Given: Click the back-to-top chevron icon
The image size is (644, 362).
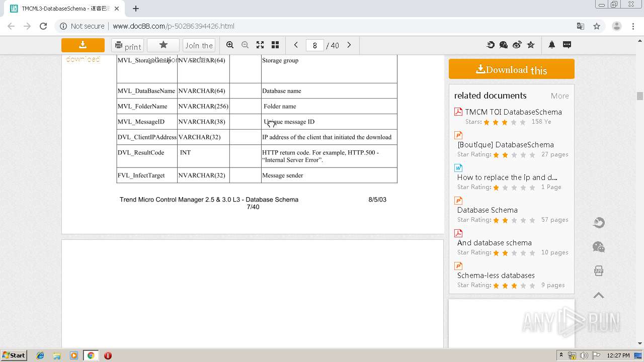Looking at the screenshot, I should (x=599, y=295).
